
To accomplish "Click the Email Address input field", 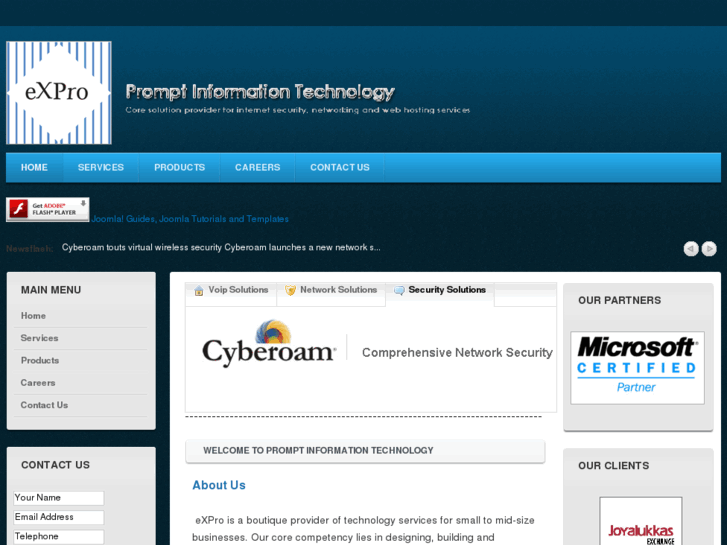I will click(59, 517).
